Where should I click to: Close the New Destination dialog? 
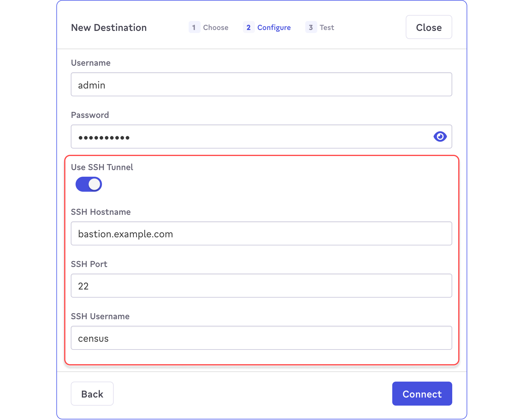coord(429,27)
